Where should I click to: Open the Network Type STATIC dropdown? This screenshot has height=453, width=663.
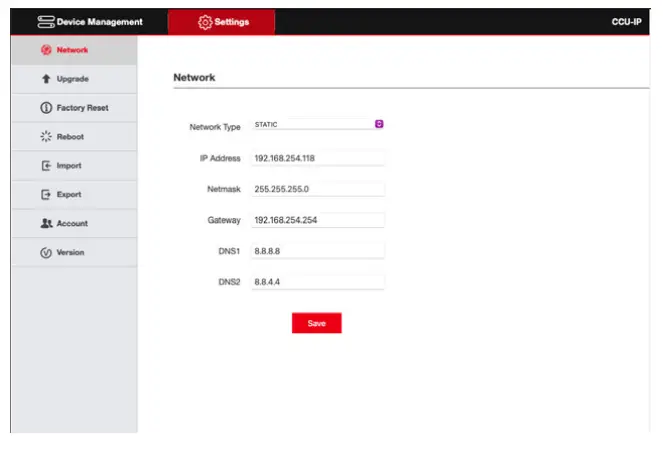[318, 124]
